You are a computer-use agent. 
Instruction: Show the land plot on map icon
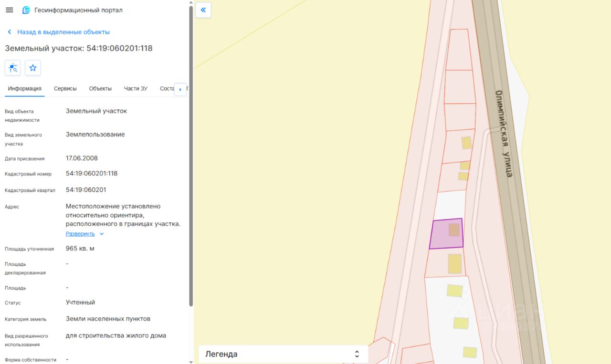coord(13,68)
